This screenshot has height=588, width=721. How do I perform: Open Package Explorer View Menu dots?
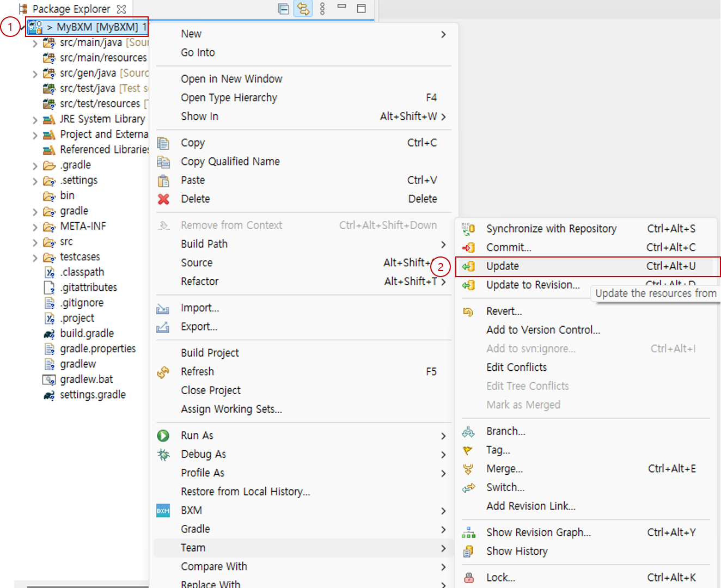pyautogui.click(x=322, y=9)
